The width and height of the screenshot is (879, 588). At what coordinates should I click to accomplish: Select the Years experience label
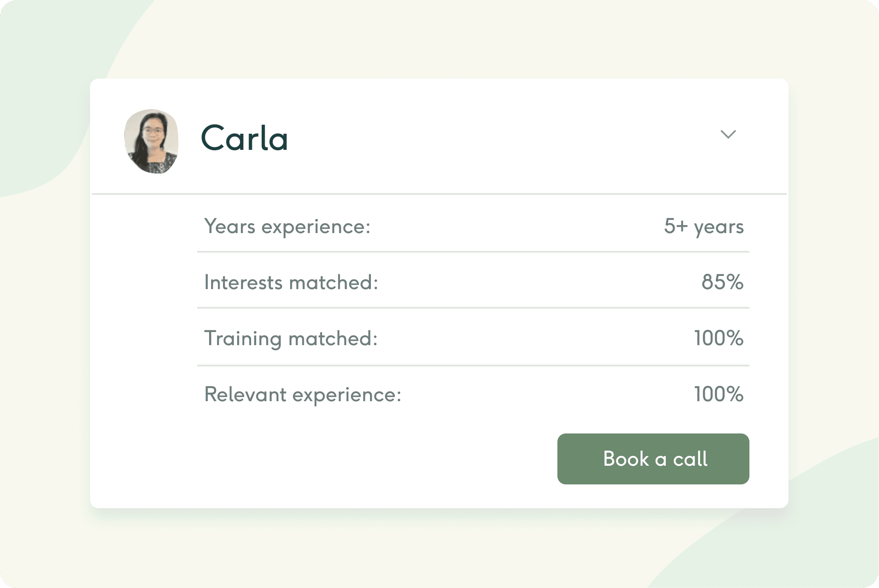pyautogui.click(x=287, y=226)
